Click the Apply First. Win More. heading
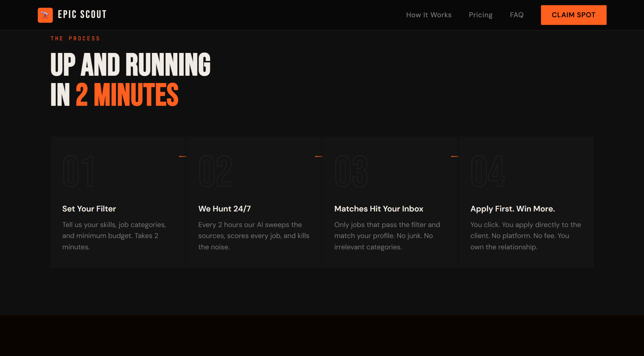Screen dimensions: 644x356 (x=513, y=209)
